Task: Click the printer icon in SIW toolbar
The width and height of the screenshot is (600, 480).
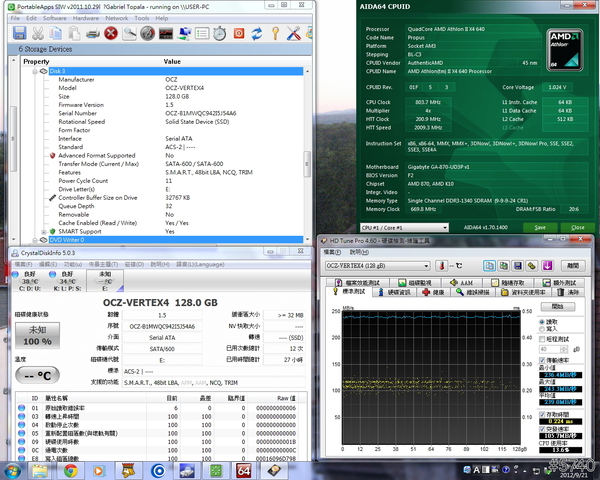Action: pyautogui.click(x=92, y=33)
